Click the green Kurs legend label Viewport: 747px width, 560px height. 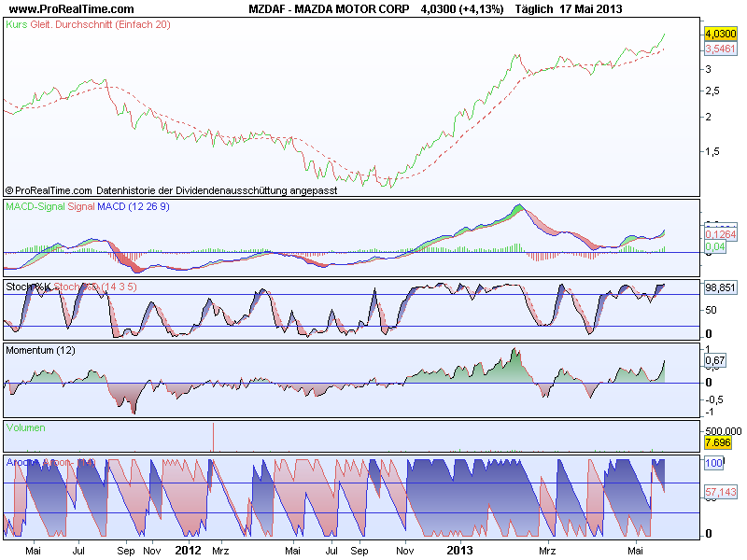(17, 24)
